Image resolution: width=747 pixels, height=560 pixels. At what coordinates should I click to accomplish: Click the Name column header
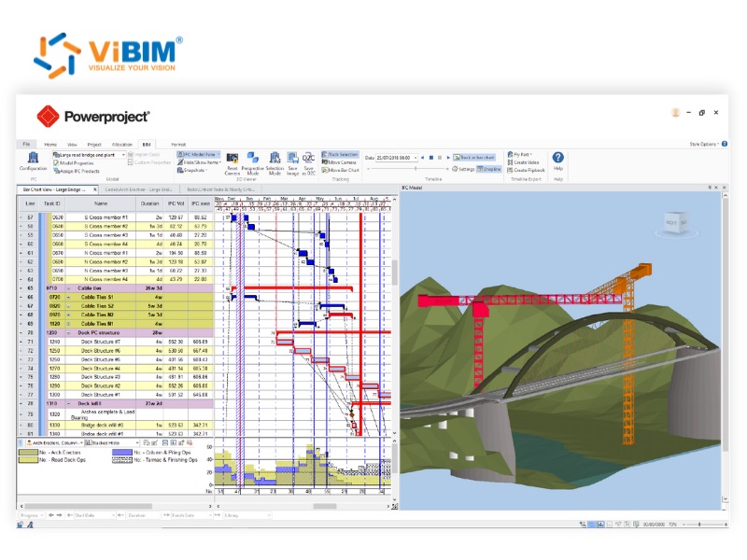click(x=101, y=203)
